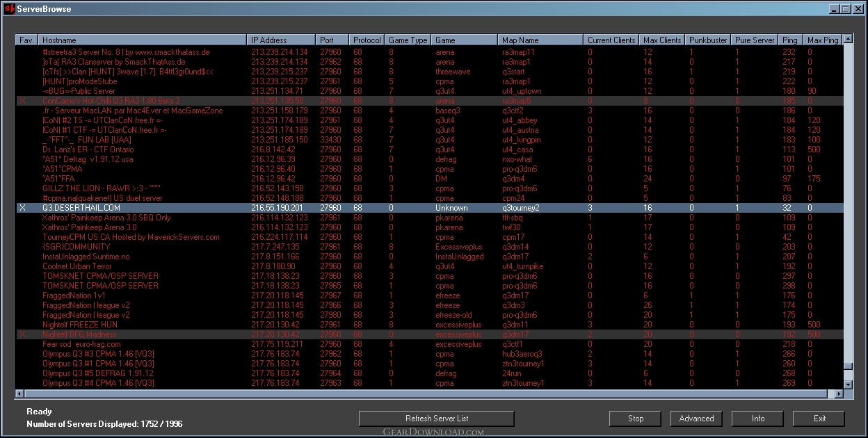868x438 pixels.
Task: Sort by the Hostname column header
Action: pos(142,40)
